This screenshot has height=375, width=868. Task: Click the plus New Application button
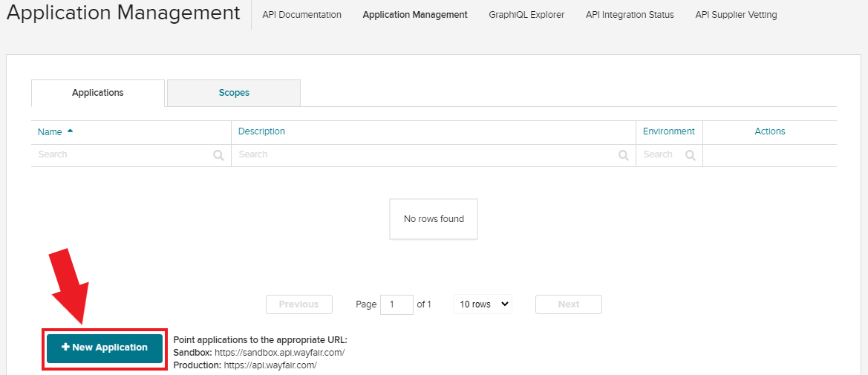tap(105, 348)
